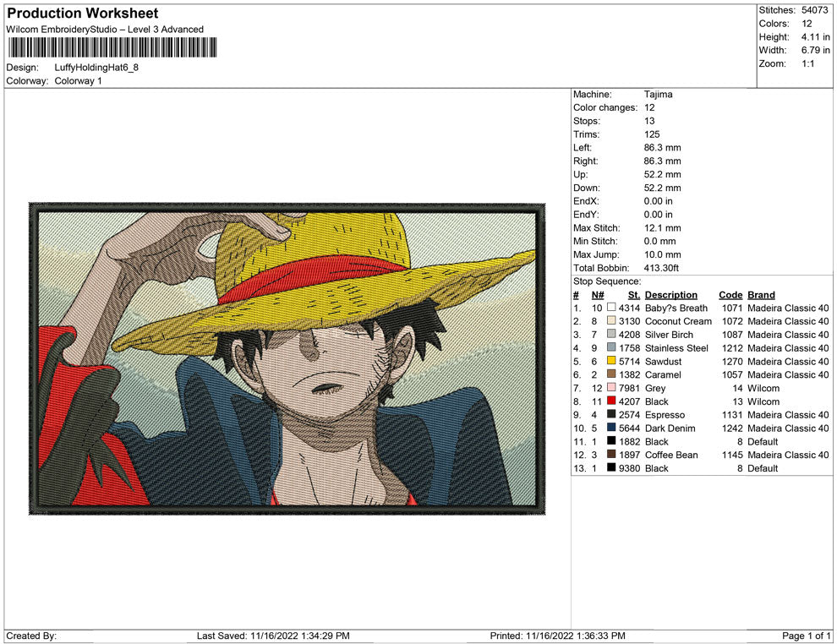This screenshot has width=837, height=644.
Task: Click the 'Code' column header
Action: [730, 294]
